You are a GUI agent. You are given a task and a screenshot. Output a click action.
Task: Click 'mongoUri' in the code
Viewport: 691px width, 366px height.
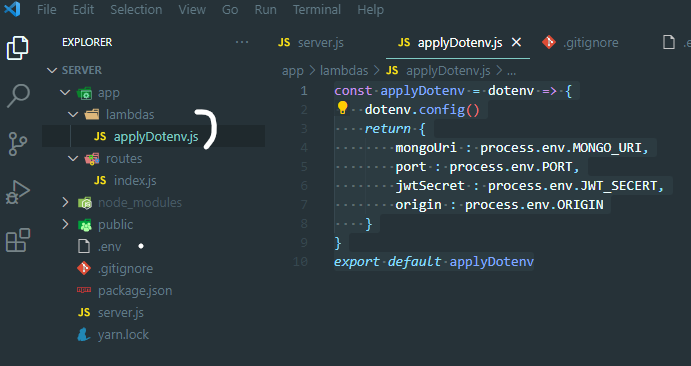pos(426,148)
